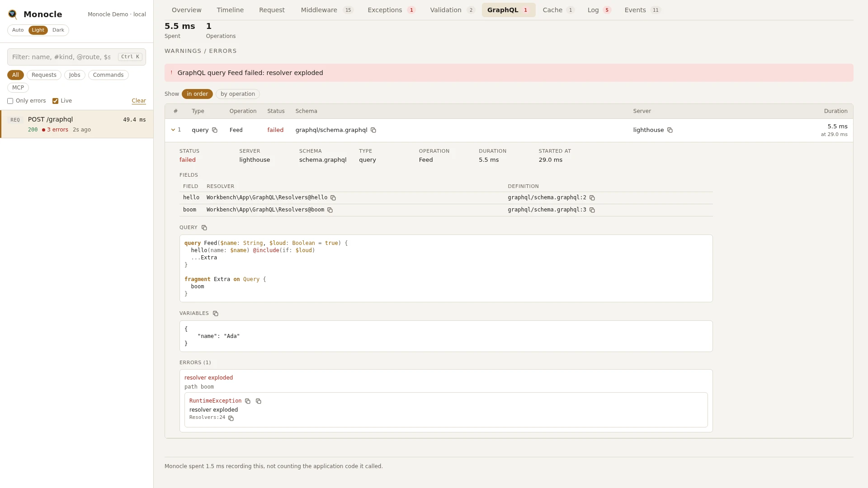
Task: Copy the Resolvers:24 location
Action: click(231, 418)
